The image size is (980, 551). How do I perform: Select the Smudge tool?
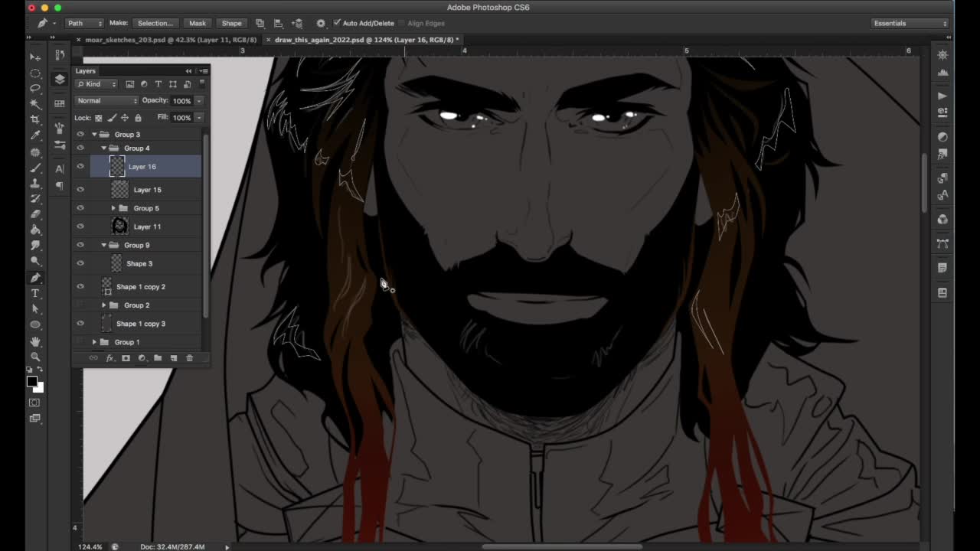click(x=35, y=246)
